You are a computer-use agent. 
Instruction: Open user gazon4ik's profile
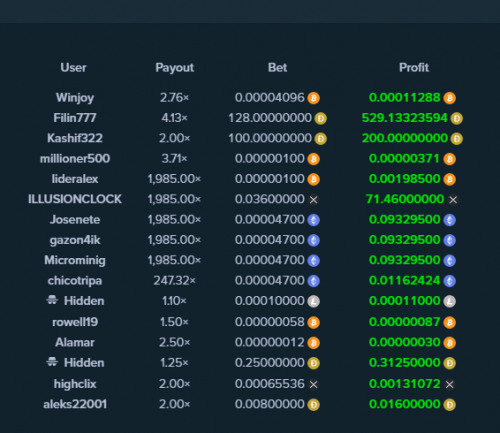pos(75,240)
